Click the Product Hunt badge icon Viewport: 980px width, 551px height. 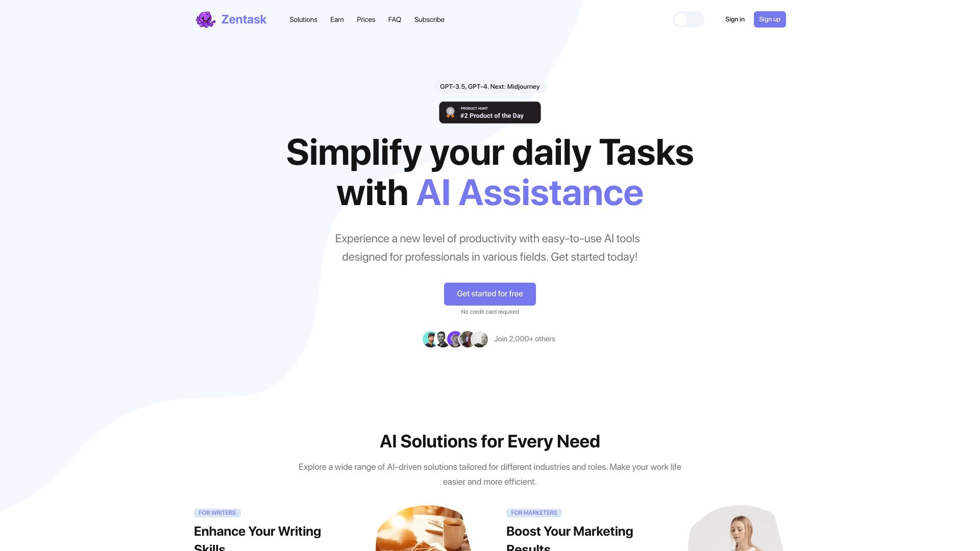[449, 112]
